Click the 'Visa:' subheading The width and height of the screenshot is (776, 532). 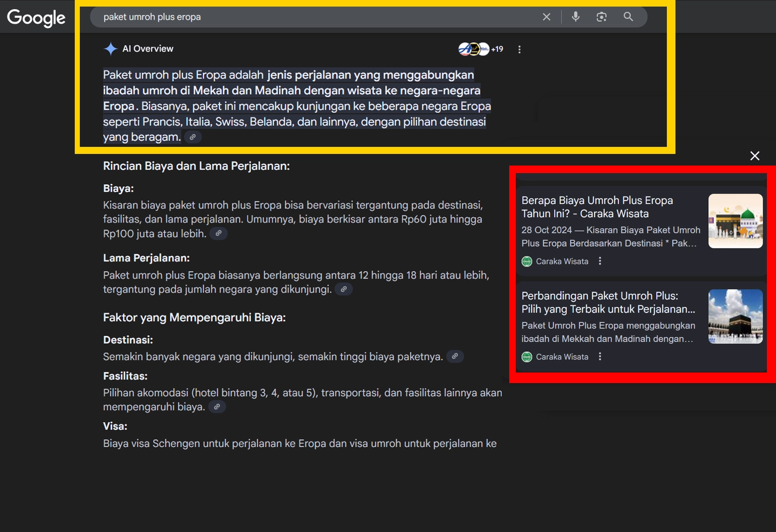pyautogui.click(x=115, y=426)
